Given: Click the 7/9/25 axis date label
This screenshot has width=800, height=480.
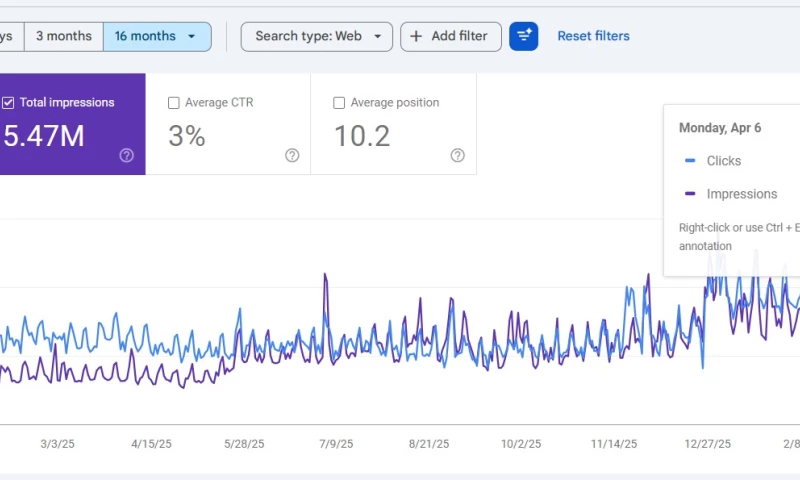Looking at the screenshot, I should pyautogui.click(x=336, y=444).
